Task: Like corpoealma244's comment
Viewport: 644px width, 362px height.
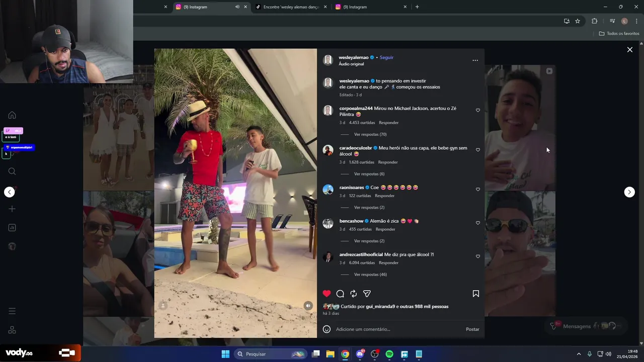Action: pos(478,110)
